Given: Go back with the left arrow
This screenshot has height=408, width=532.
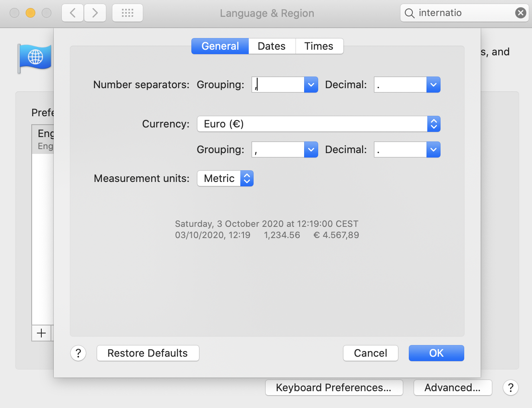Looking at the screenshot, I should [x=73, y=13].
